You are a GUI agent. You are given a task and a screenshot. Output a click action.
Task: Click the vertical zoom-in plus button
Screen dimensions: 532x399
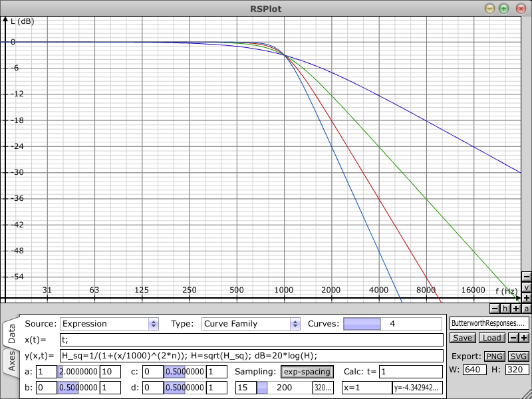(526, 298)
